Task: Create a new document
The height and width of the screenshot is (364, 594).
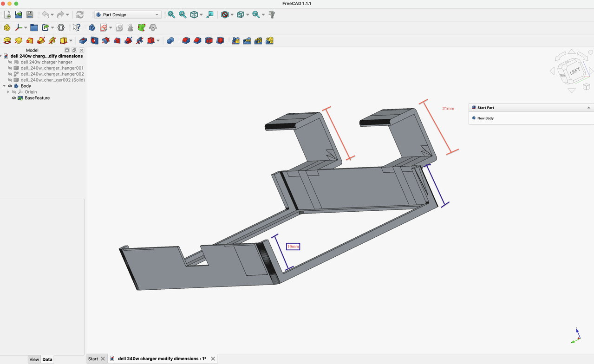Action: click(7, 15)
